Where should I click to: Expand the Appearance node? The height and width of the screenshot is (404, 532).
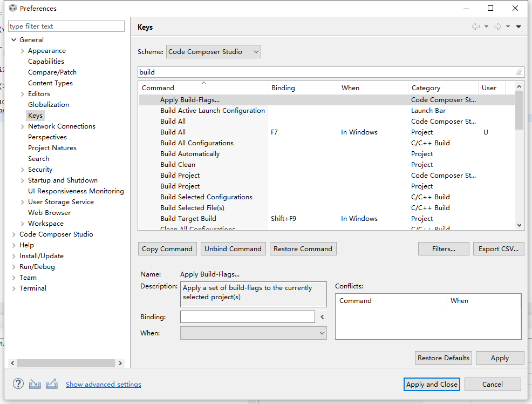coord(23,51)
